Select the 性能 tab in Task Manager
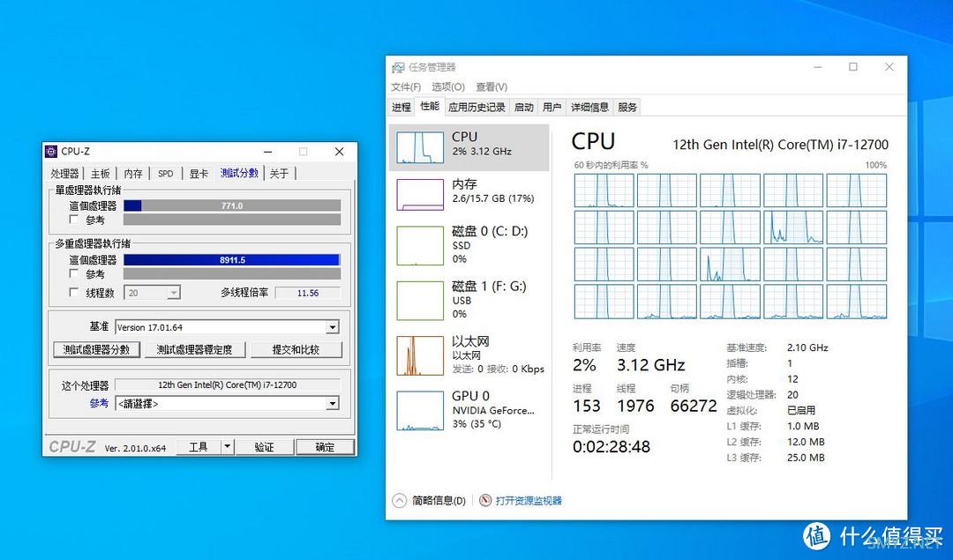 pos(430,107)
